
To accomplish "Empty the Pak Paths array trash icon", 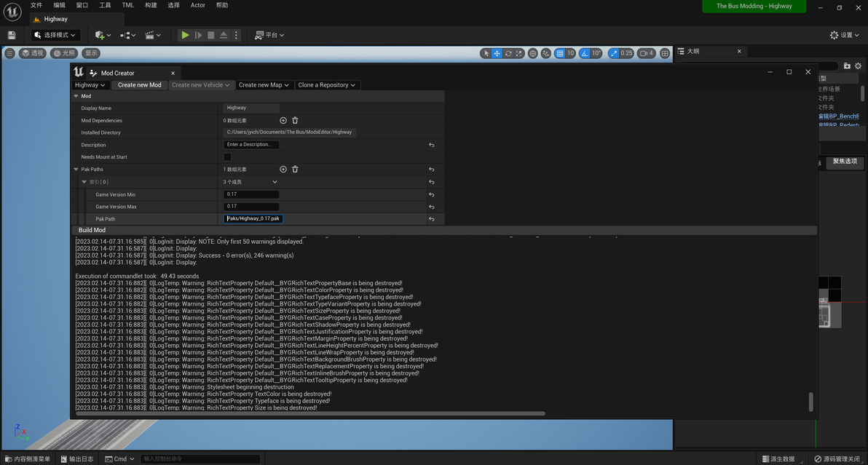I will [295, 170].
